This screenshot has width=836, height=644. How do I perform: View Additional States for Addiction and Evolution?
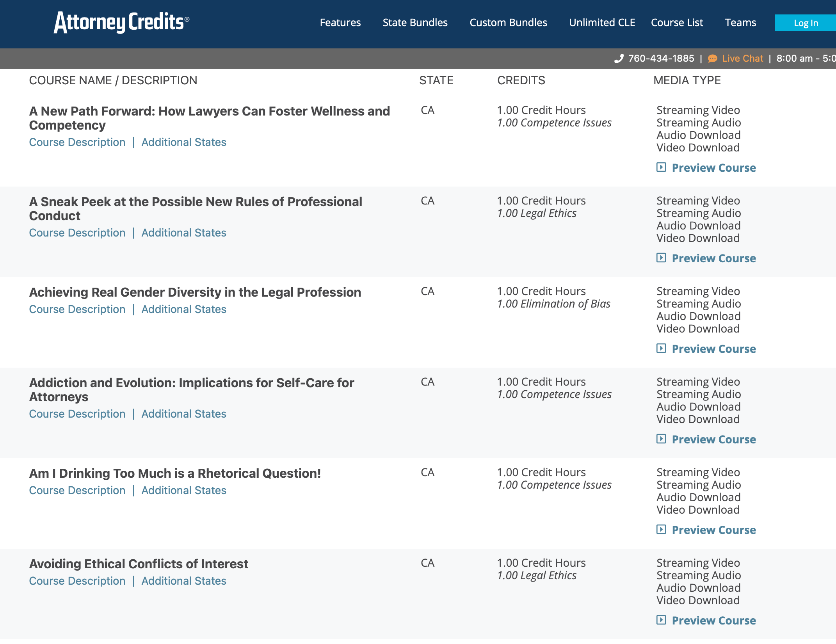[184, 414]
